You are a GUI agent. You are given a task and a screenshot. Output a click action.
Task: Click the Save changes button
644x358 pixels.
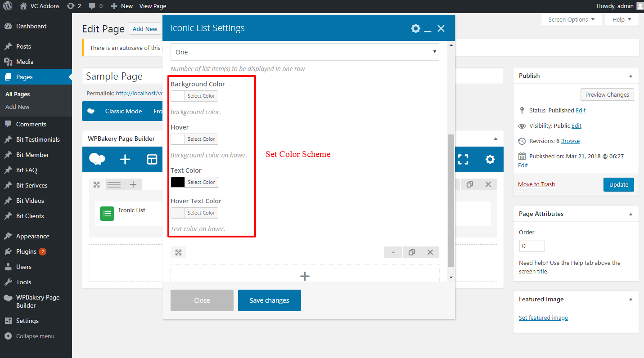click(x=269, y=300)
